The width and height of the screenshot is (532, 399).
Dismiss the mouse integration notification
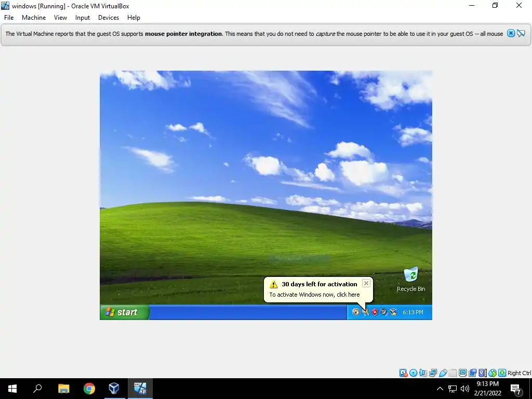click(x=511, y=33)
